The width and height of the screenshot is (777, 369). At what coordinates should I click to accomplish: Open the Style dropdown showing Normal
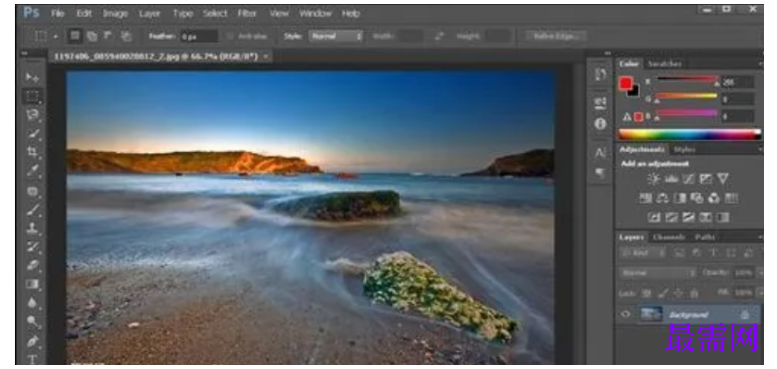[335, 36]
